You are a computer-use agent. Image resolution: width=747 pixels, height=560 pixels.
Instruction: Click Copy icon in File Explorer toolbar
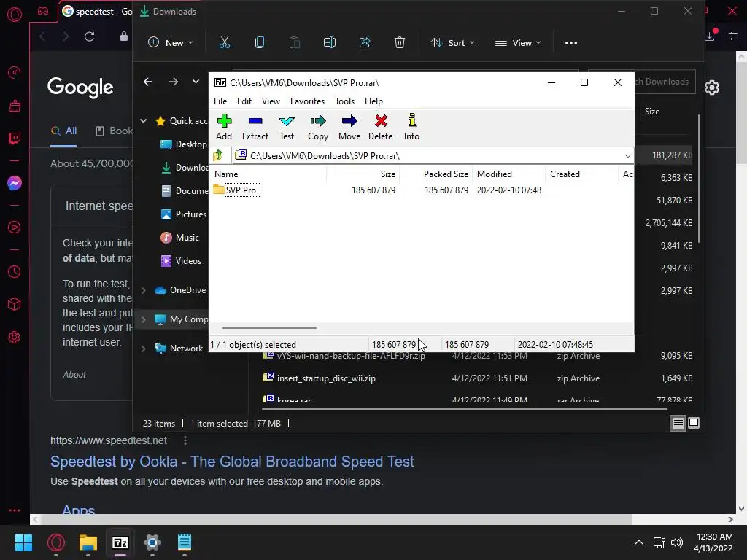[260, 42]
